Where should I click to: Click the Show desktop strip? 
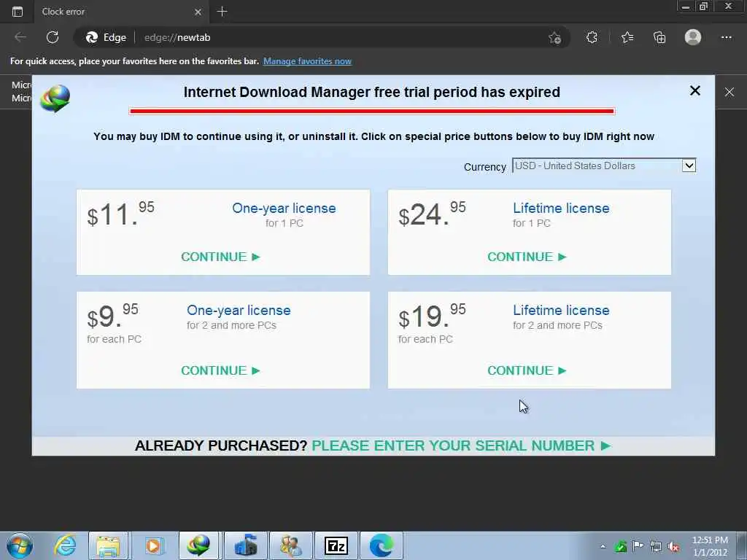(742, 545)
